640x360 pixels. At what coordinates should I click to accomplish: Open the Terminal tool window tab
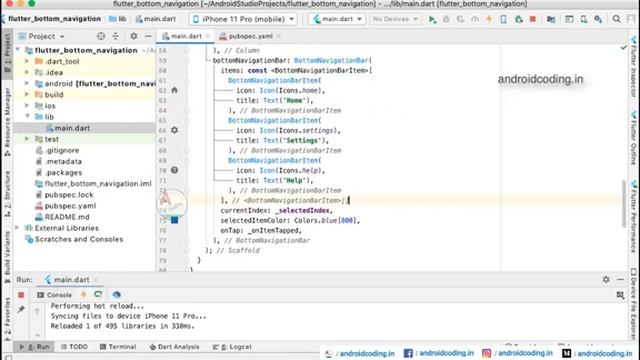118,347
